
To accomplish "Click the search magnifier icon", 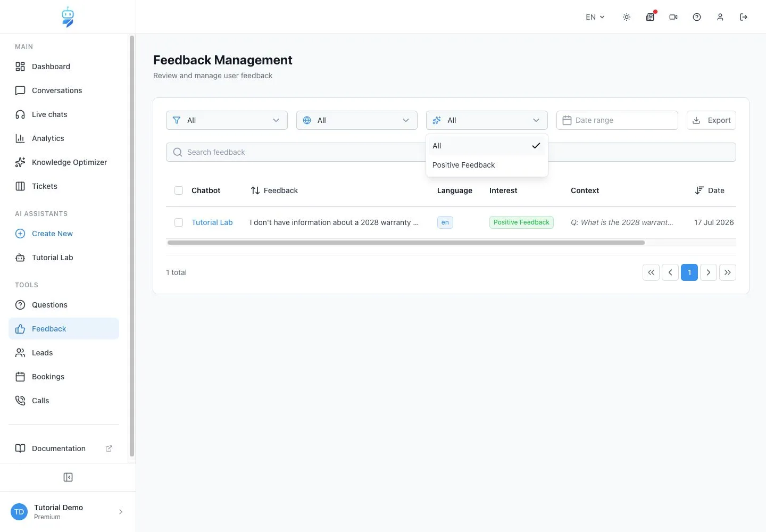I will (x=178, y=152).
